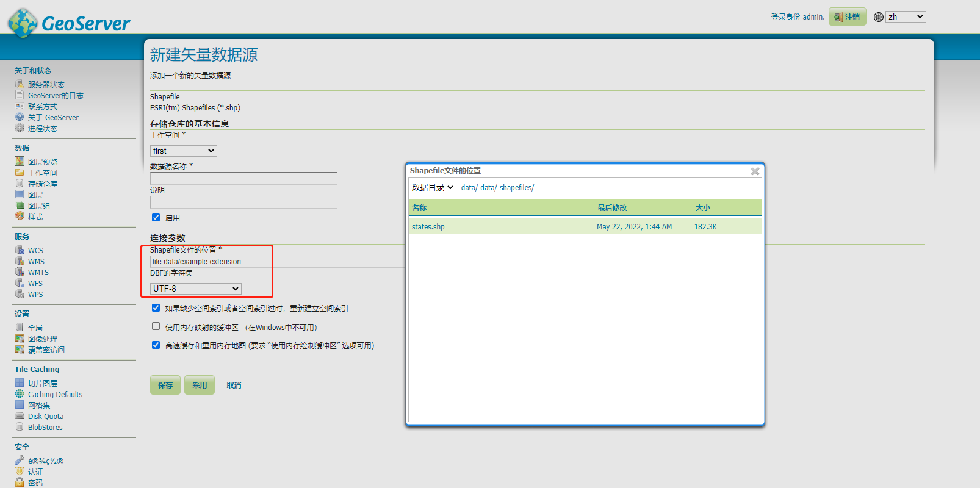Click the 说明 description input field

tap(243, 202)
